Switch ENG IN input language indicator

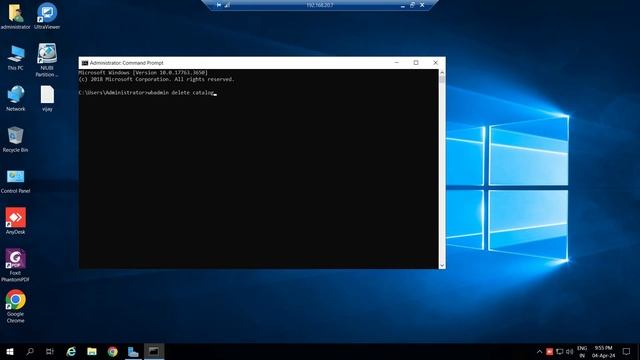pos(582,351)
